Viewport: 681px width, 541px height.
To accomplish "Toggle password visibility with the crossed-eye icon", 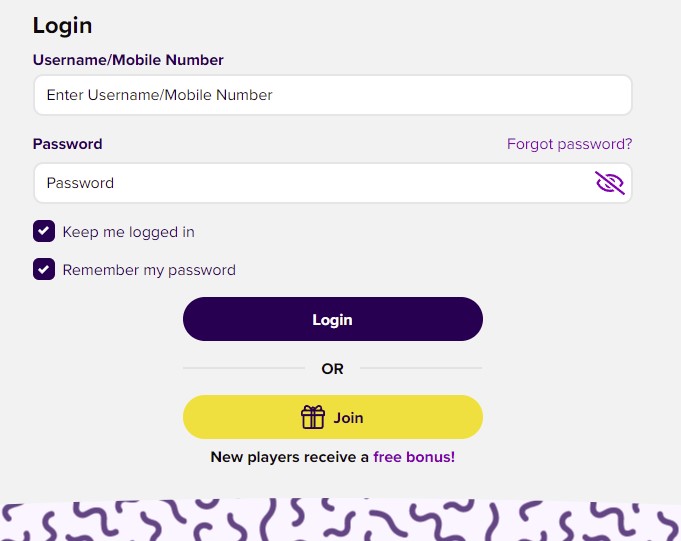I will [609, 183].
